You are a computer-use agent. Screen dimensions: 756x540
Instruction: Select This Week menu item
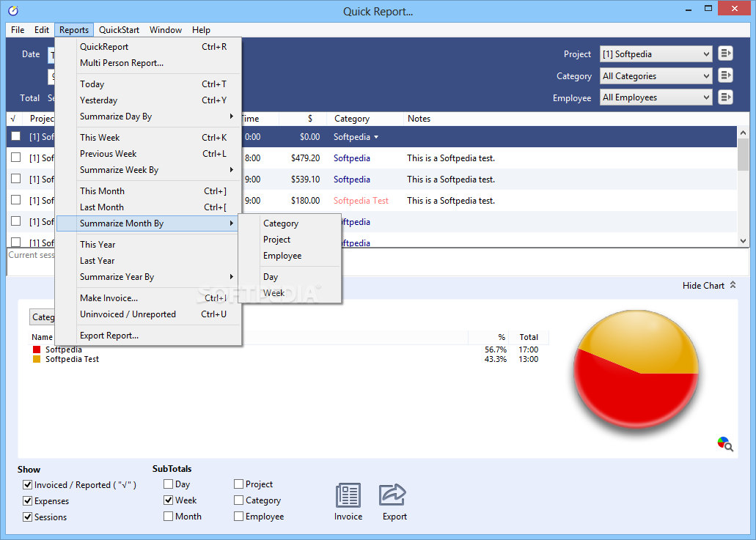pyautogui.click(x=149, y=138)
